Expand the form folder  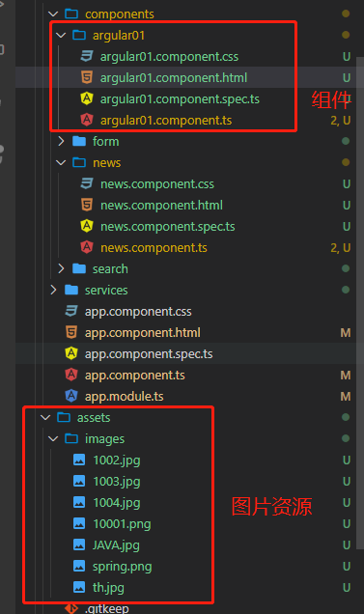click(61, 141)
